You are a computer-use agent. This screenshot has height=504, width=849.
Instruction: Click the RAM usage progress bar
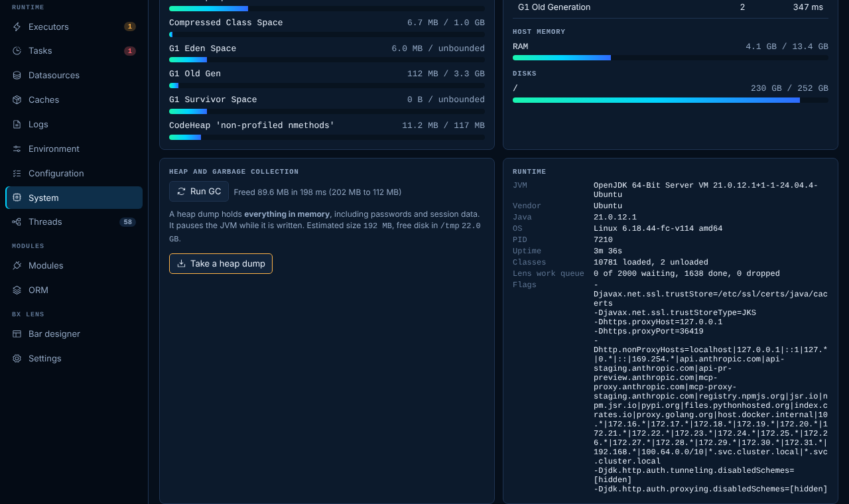(671, 58)
